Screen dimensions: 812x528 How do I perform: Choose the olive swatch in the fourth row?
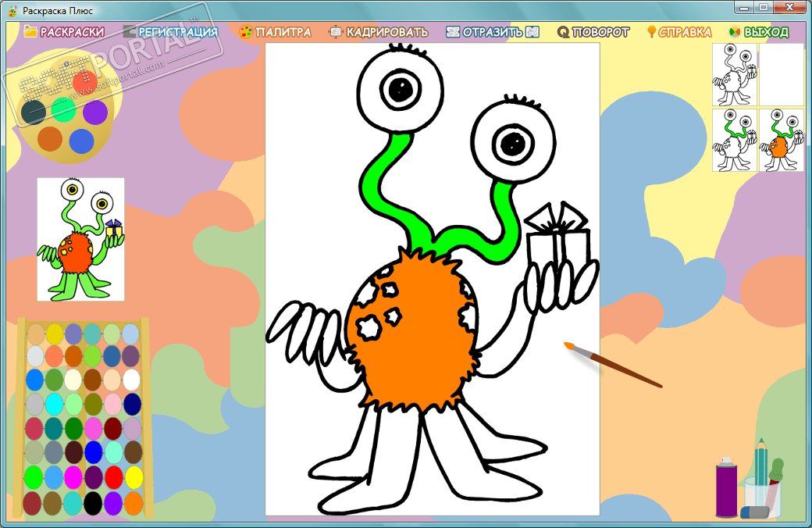(93, 404)
